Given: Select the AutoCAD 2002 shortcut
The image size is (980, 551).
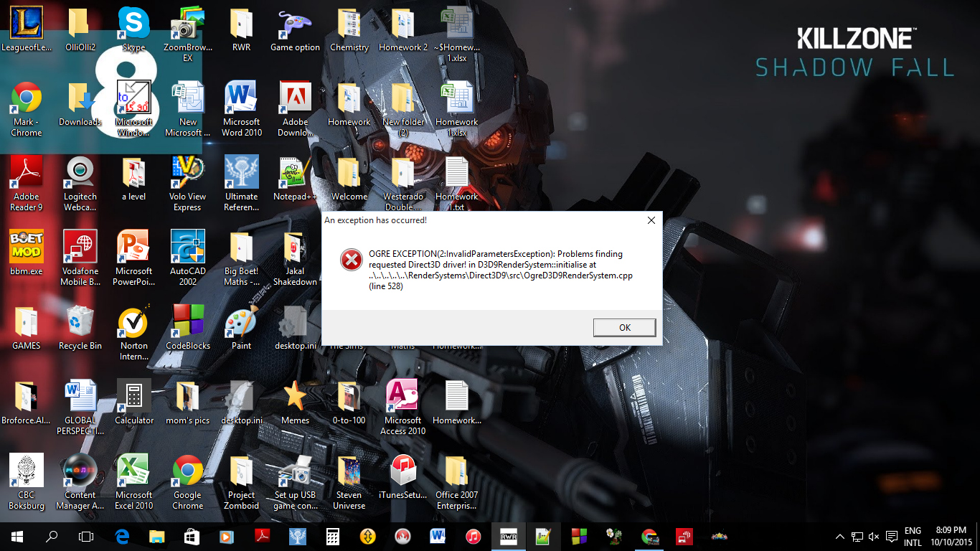Looking at the screenshot, I should (x=188, y=258).
